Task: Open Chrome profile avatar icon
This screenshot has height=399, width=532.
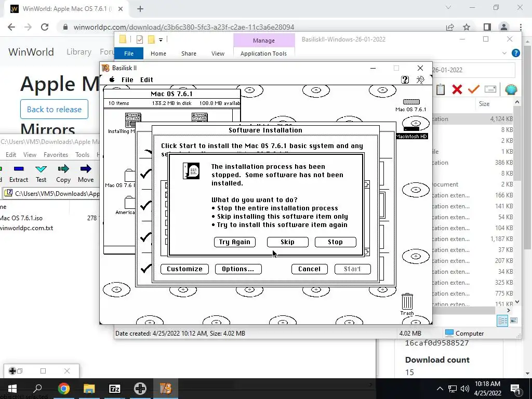Action: pyautogui.click(x=504, y=27)
